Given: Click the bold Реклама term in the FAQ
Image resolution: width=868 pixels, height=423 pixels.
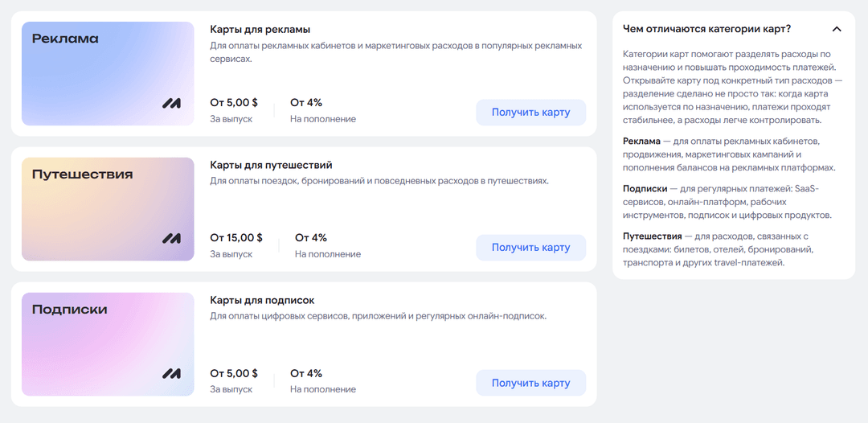Looking at the screenshot, I should [641, 141].
